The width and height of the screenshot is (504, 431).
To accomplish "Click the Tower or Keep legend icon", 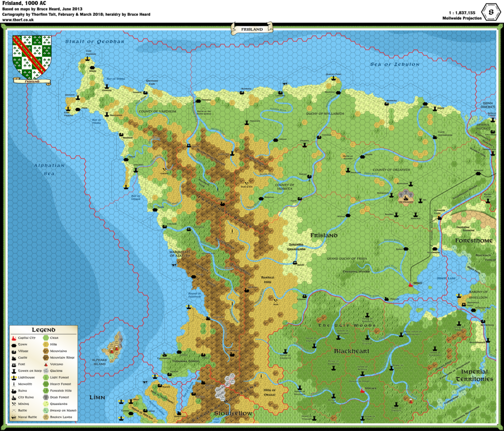I will [x=13, y=371].
